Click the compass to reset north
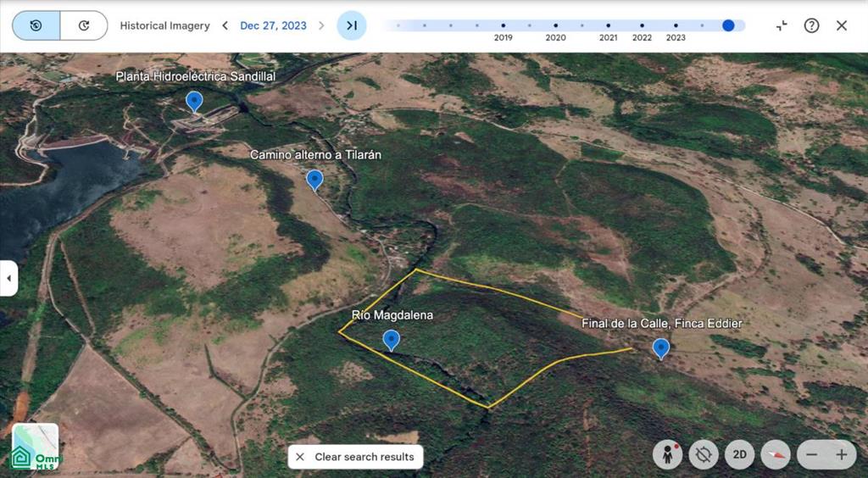The image size is (868, 478). pyautogui.click(x=776, y=455)
